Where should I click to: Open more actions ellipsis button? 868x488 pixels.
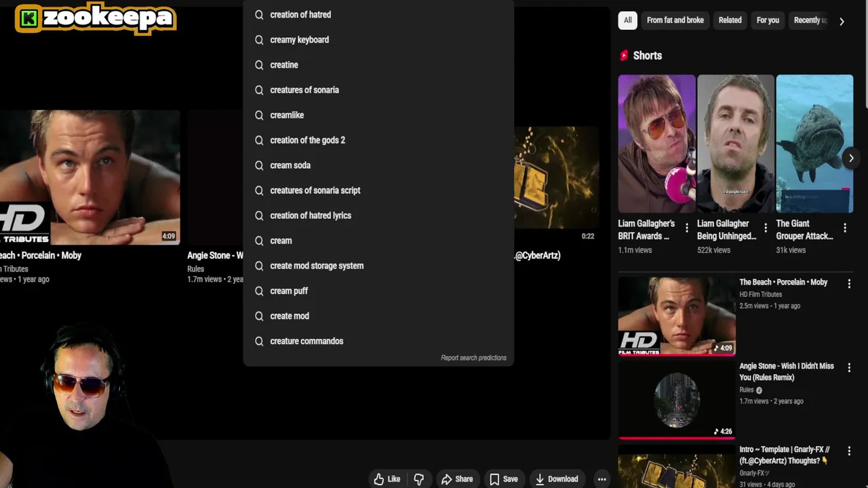(601, 479)
